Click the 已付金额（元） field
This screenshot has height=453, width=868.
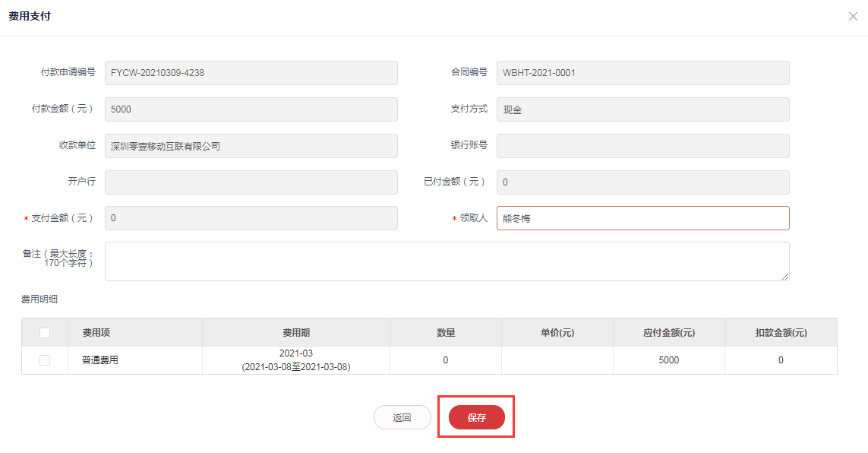tap(642, 182)
